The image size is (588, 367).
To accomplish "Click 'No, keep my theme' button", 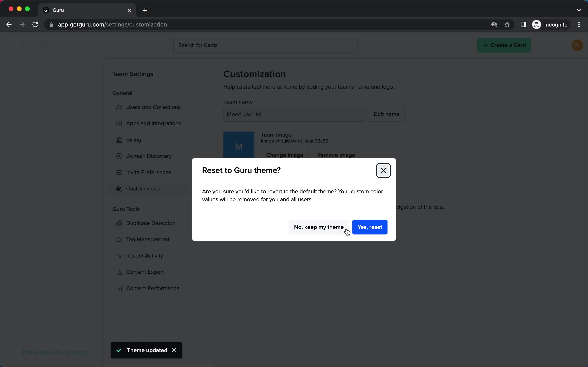I will [x=319, y=227].
